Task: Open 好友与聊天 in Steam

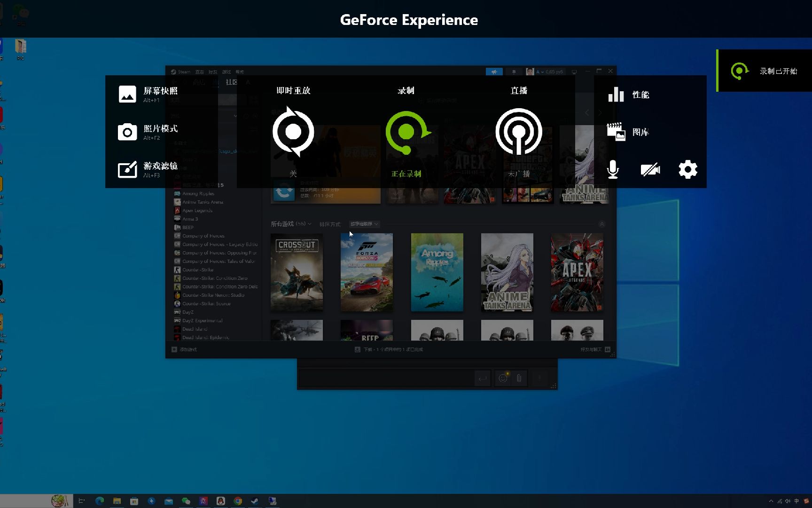Action: (x=595, y=349)
